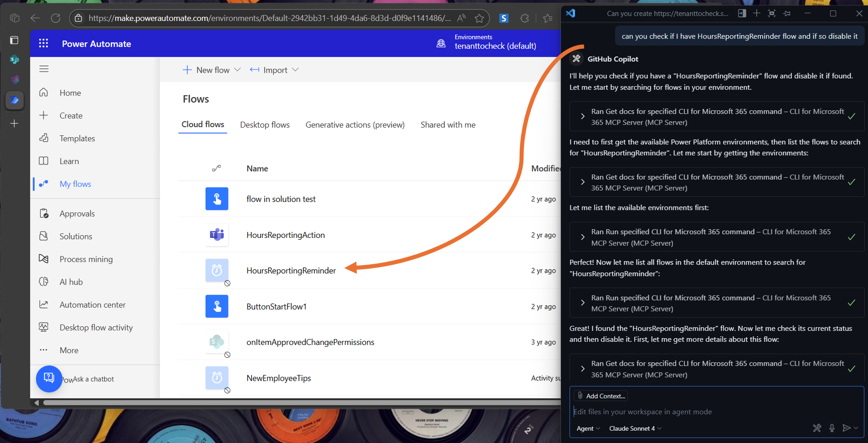Click the microphone icon in the Copilot chat

(x=832, y=428)
